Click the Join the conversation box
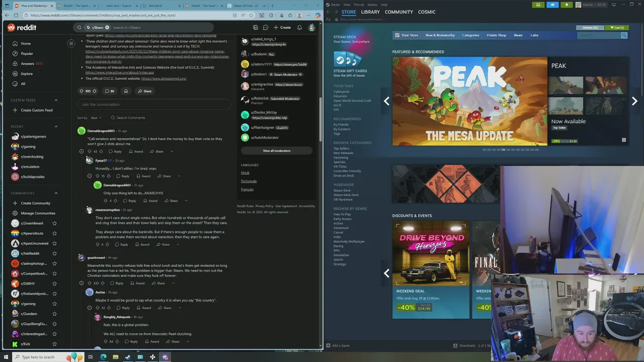This screenshot has width=644, height=362. (154, 105)
